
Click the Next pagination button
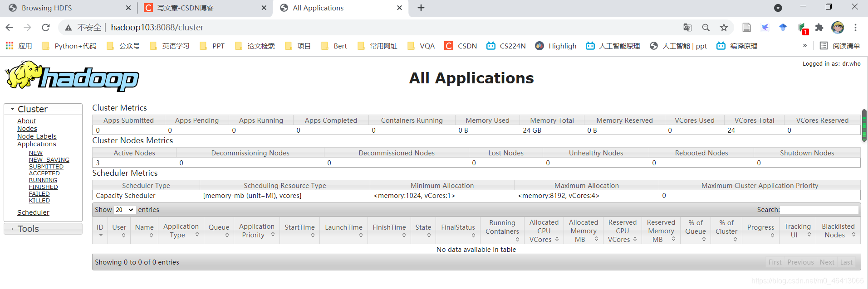click(x=827, y=262)
